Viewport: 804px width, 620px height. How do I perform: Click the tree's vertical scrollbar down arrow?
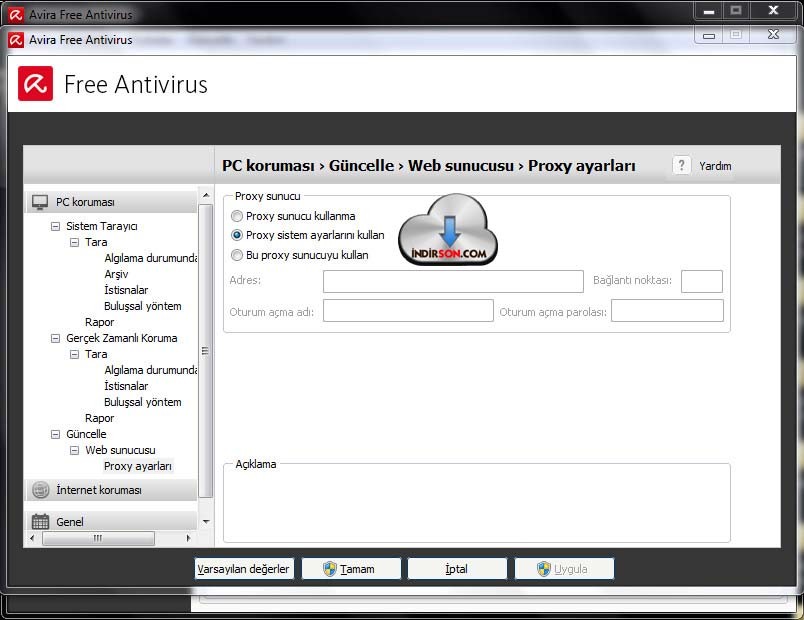pyautogui.click(x=206, y=522)
